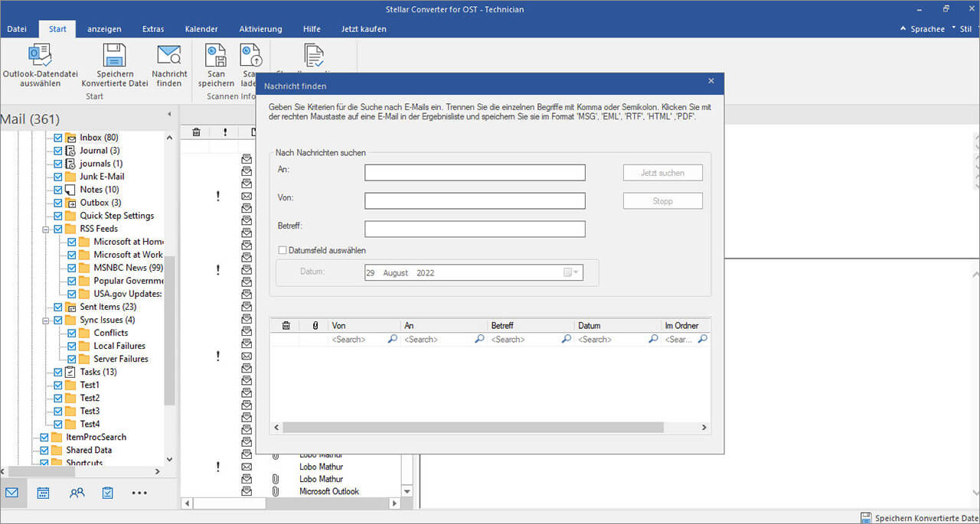980x524 pixels.
Task: Click the Von input field
Action: click(x=475, y=201)
